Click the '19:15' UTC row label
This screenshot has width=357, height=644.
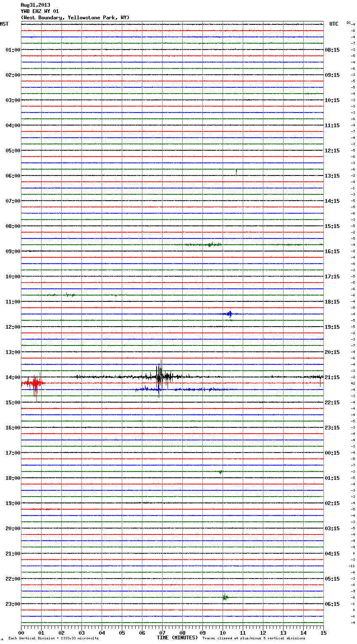332,327
